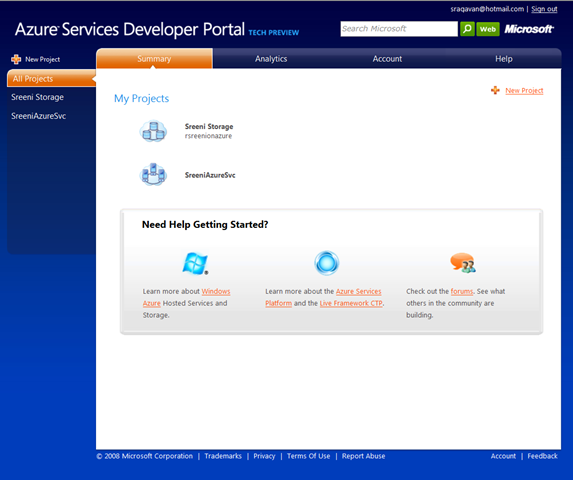Select All Projects in the sidebar
Viewport: 573px width, 480px height.
(51, 79)
